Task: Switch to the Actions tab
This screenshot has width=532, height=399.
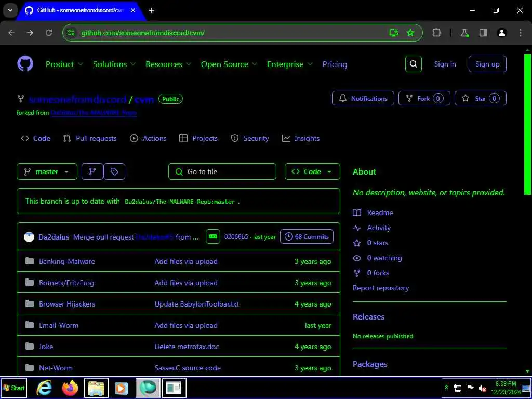Action: [x=148, y=138]
